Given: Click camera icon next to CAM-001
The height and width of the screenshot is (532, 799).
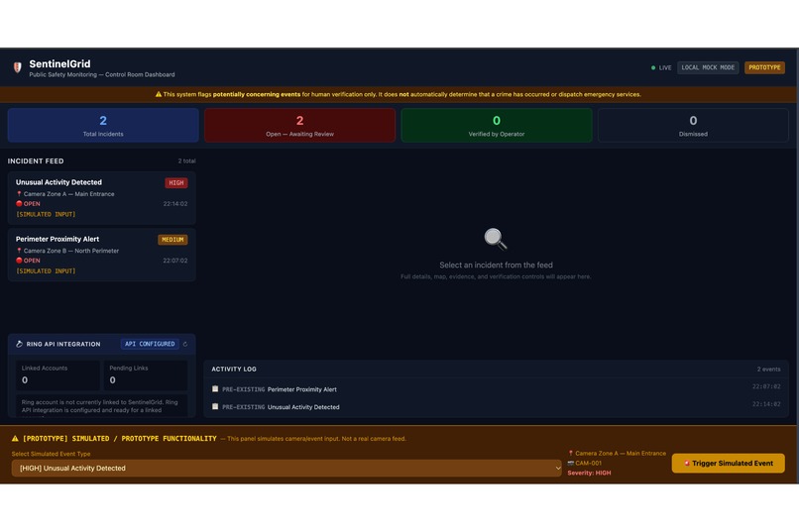Looking at the screenshot, I should click(x=571, y=464).
